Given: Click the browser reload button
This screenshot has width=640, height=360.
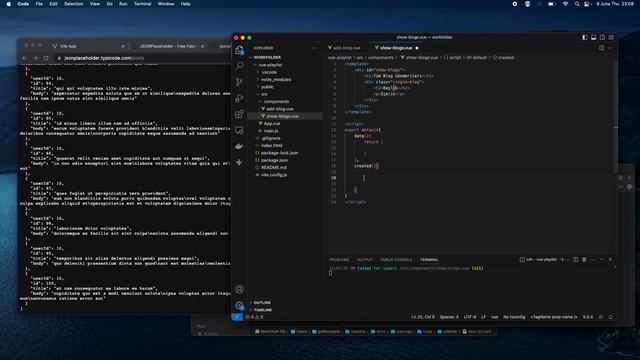Looking at the screenshot, I should (x=46, y=58).
